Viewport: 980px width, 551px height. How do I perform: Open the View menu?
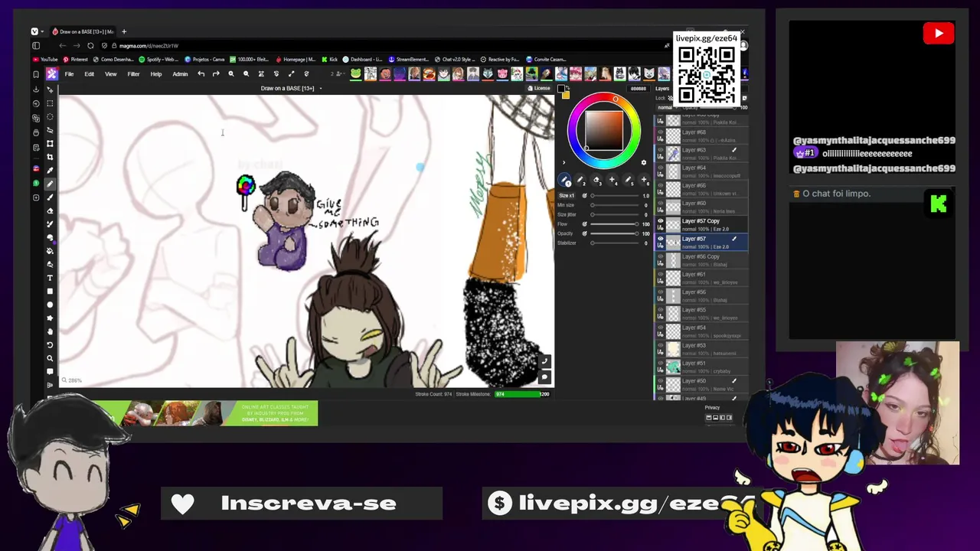(110, 74)
